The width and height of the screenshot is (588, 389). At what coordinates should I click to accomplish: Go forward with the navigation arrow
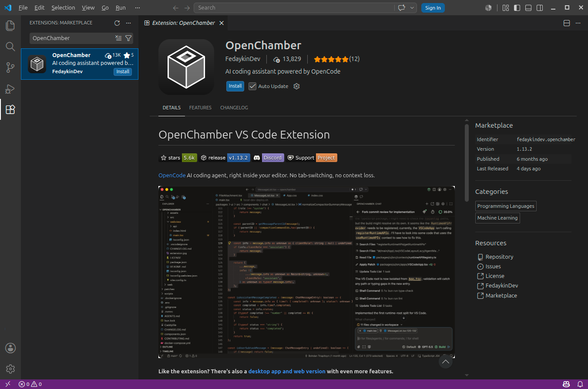[x=187, y=8]
